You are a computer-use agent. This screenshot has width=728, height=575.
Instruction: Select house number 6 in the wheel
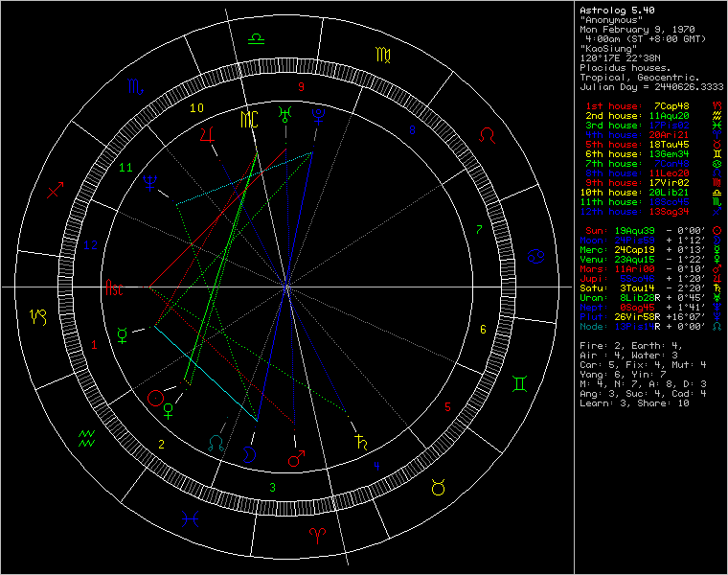coord(483,330)
